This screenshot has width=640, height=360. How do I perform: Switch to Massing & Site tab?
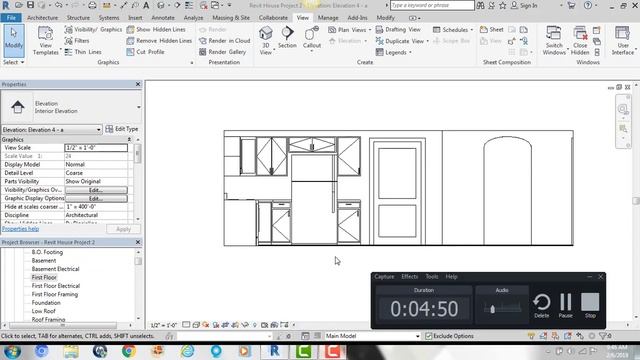pos(231,18)
